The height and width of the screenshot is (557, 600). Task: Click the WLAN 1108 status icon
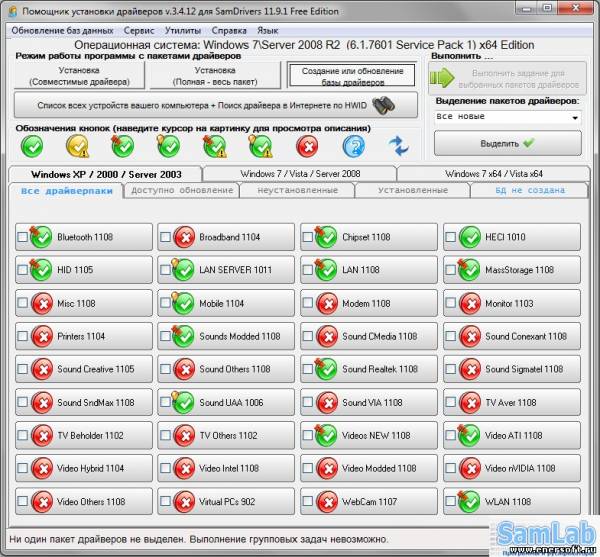point(469,502)
